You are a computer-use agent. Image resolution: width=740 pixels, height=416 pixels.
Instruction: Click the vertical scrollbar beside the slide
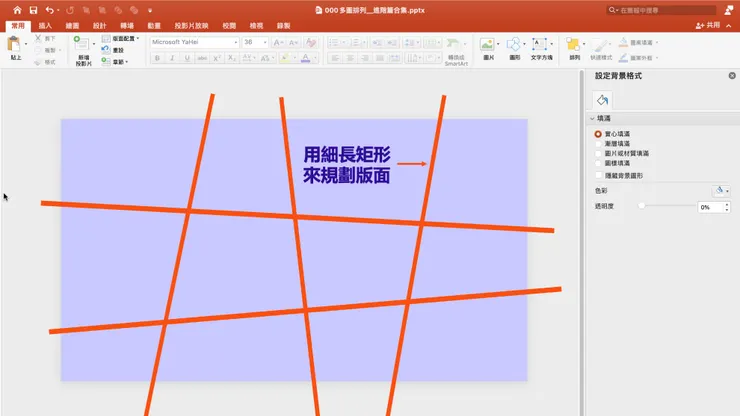[x=581, y=243]
